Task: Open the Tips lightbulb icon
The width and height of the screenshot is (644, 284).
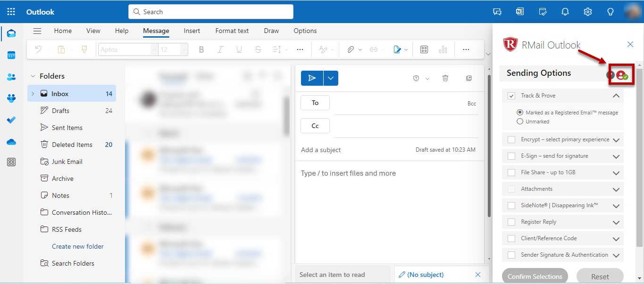Action: tap(610, 12)
